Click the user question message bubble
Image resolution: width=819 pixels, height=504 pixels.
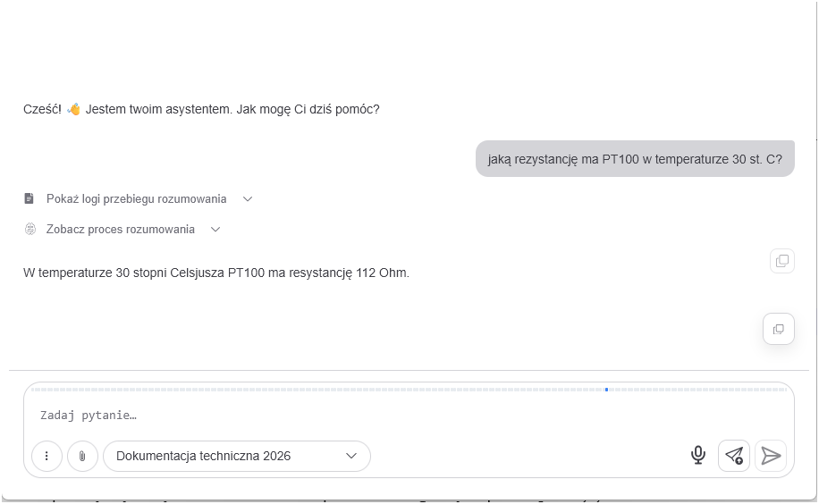point(635,159)
